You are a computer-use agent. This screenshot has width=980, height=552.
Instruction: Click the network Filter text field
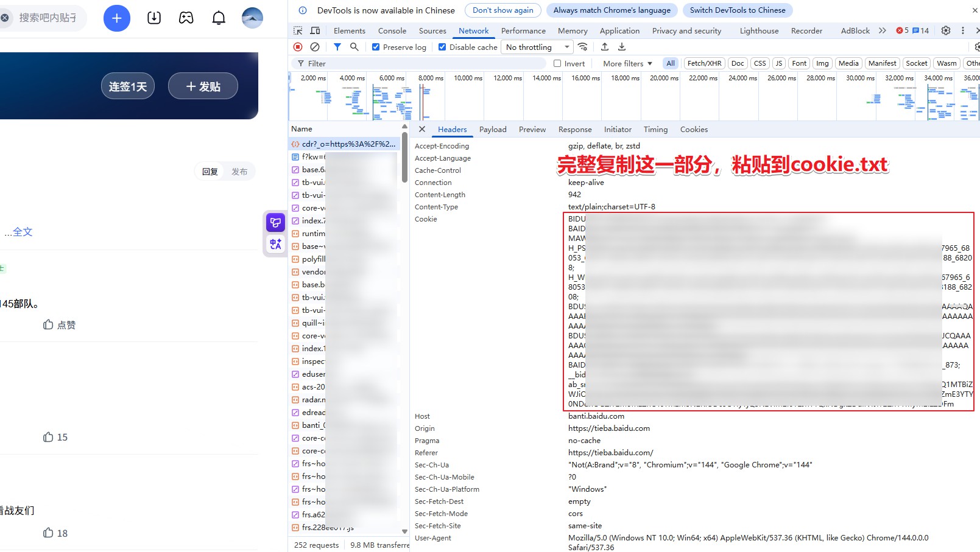420,63
